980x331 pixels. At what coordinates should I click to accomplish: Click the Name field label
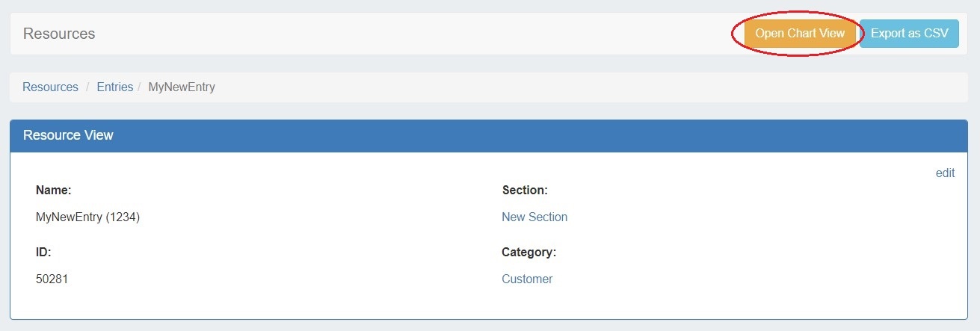[x=53, y=191]
